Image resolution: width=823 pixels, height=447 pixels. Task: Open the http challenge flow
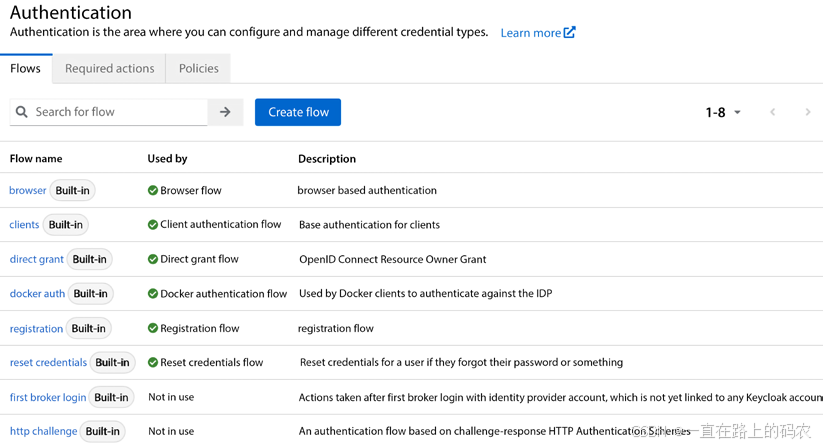(x=43, y=431)
